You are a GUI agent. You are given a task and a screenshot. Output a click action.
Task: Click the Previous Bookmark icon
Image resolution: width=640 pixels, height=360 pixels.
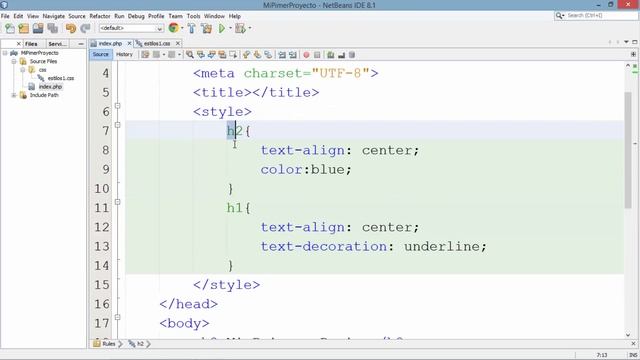(246, 55)
